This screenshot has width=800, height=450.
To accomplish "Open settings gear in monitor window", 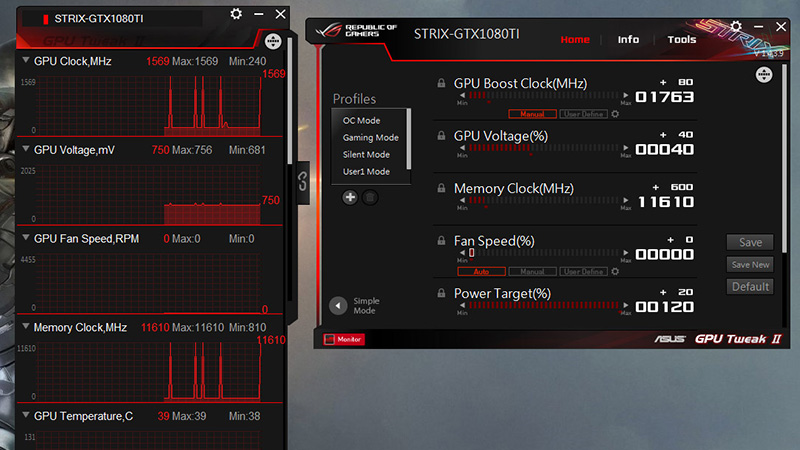I will coord(236,14).
